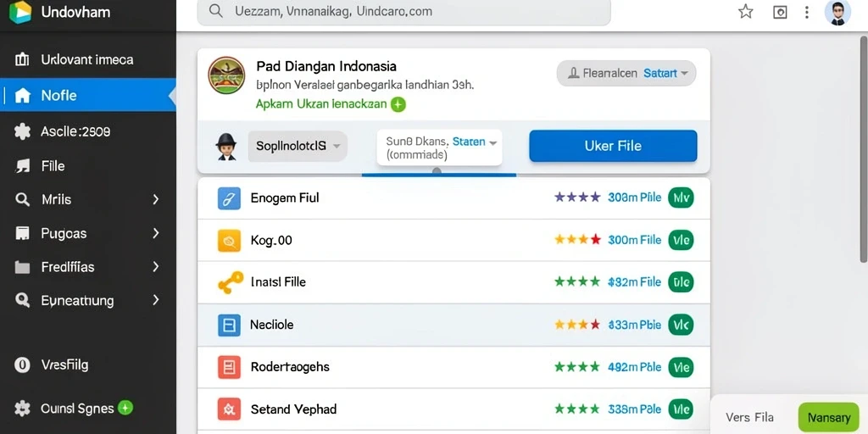The width and height of the screenshot is (868, 434).
Task: Click green badge on Inatsl Fiile row
Action: click(x=681, y=282)
